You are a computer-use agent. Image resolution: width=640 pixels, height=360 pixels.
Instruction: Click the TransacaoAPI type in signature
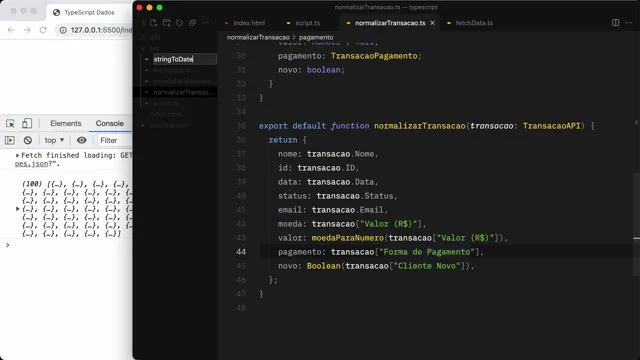click(551, 126)
